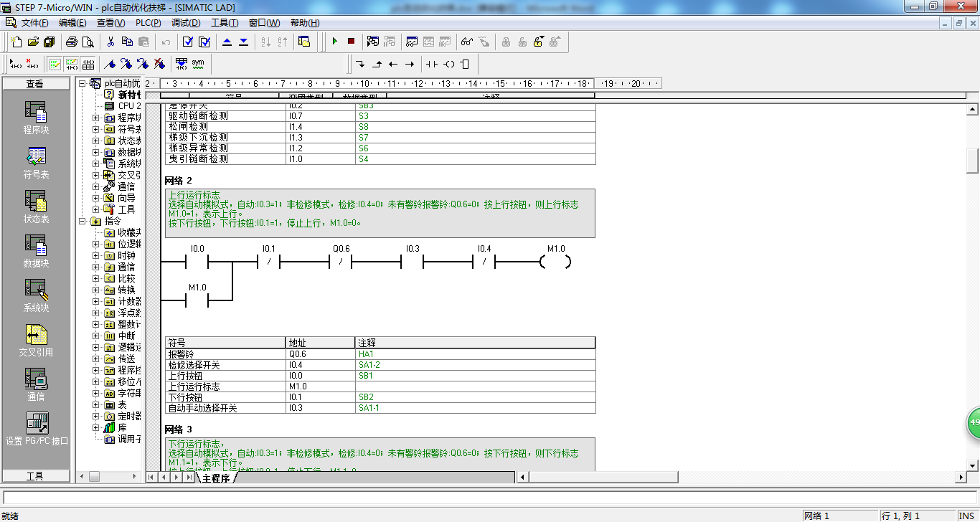
Task: Click the line right ladder icon
Action: point(410,64)
